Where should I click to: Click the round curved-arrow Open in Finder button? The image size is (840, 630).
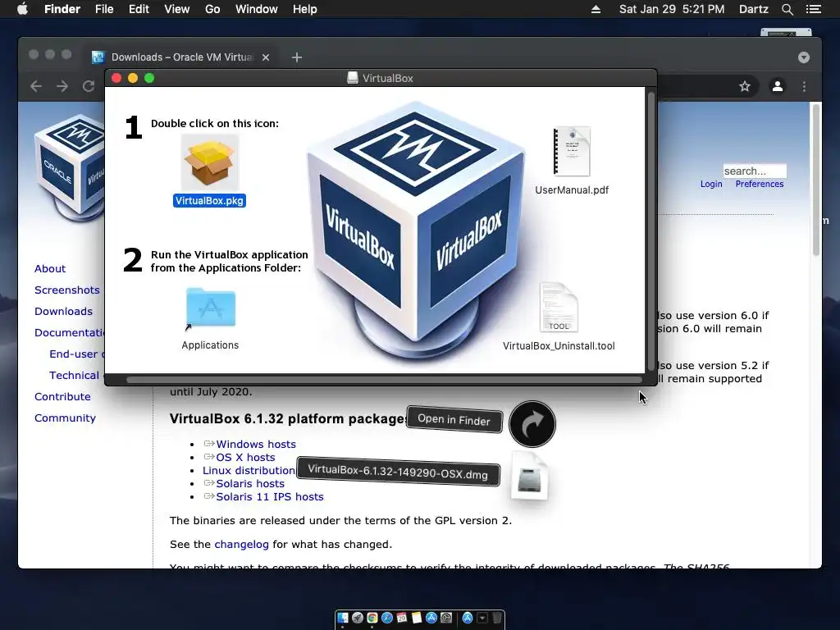(x=532, y=424)
